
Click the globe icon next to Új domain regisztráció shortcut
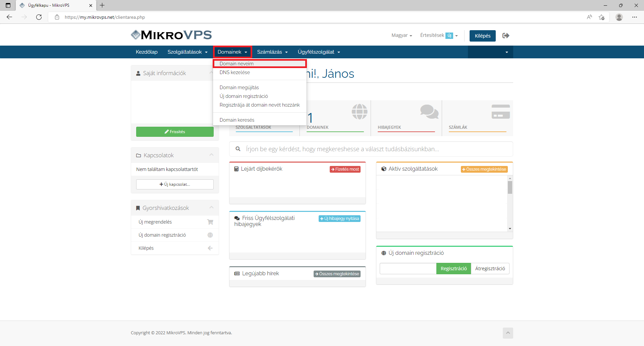point(210,235)
